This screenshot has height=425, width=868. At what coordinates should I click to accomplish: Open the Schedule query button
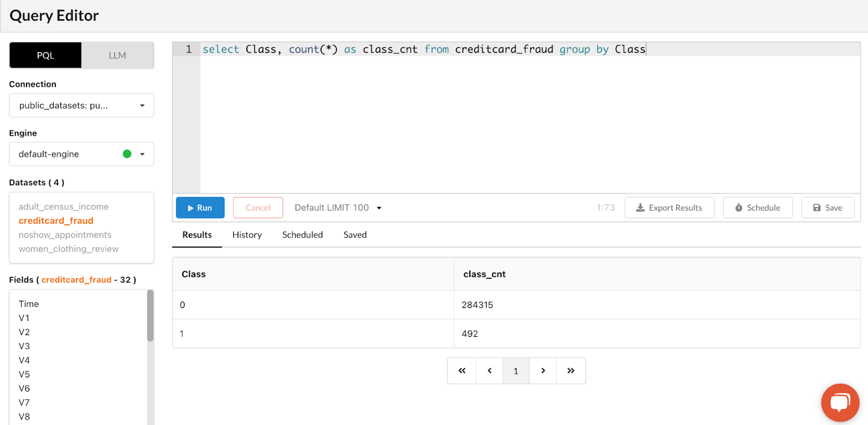click(757, 208)
